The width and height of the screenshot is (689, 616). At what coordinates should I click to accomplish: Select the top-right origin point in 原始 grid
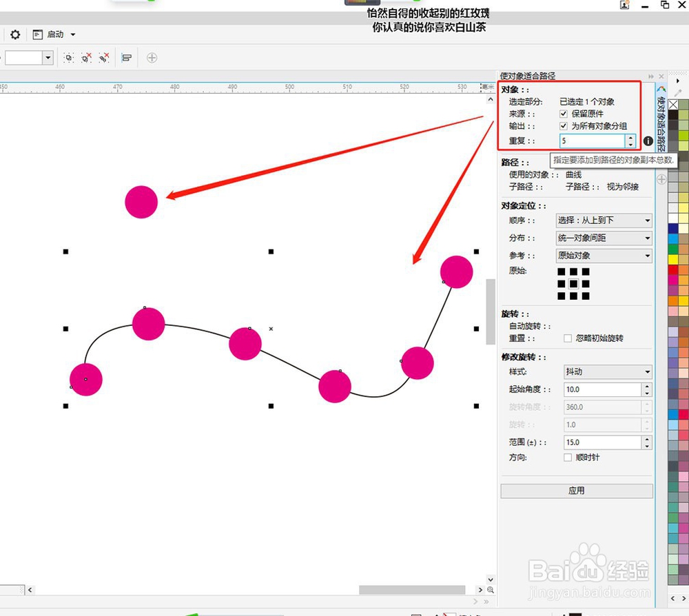586,271
